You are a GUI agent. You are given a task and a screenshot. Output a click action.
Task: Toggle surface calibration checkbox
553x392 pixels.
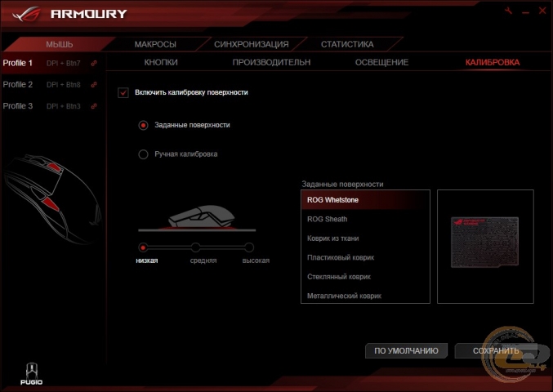pyautogui.click(x=123, y=93)
